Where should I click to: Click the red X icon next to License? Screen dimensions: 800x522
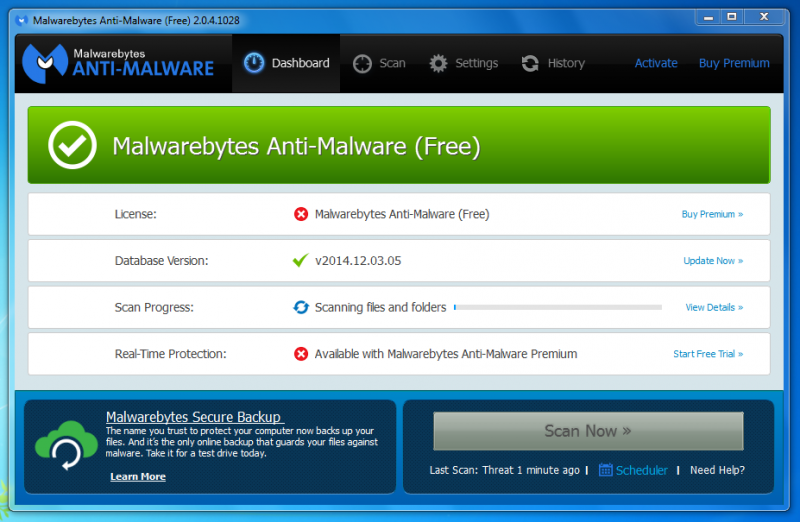coord(301,214)
